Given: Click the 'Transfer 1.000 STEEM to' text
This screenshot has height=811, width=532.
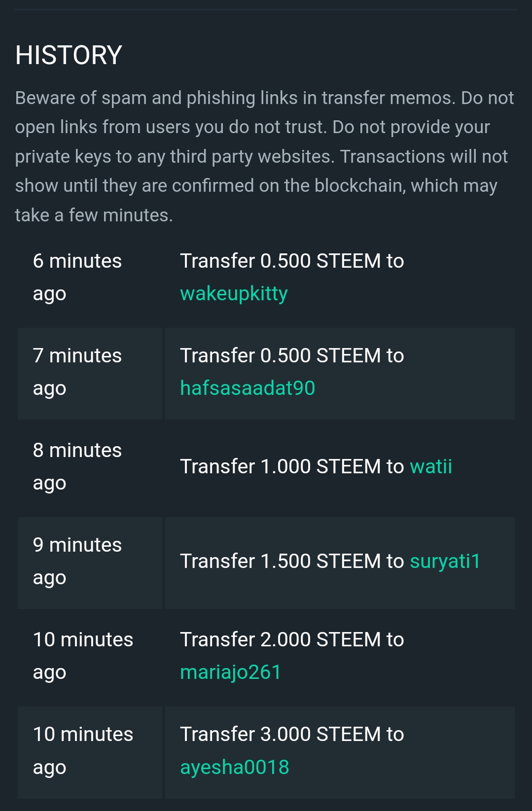Looking at the screenshot, I should [x=292, y=466].
